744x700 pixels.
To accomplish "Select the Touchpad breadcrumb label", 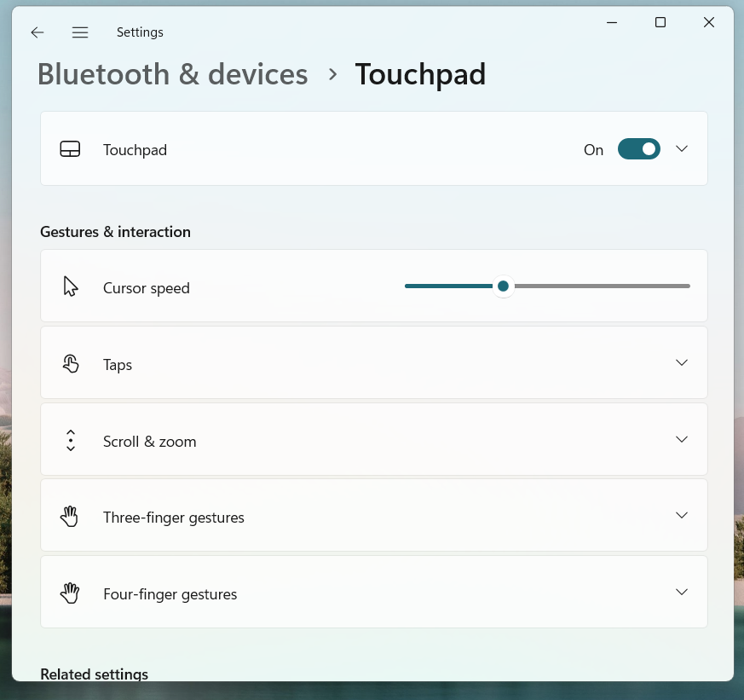I will tap(420, 74).
